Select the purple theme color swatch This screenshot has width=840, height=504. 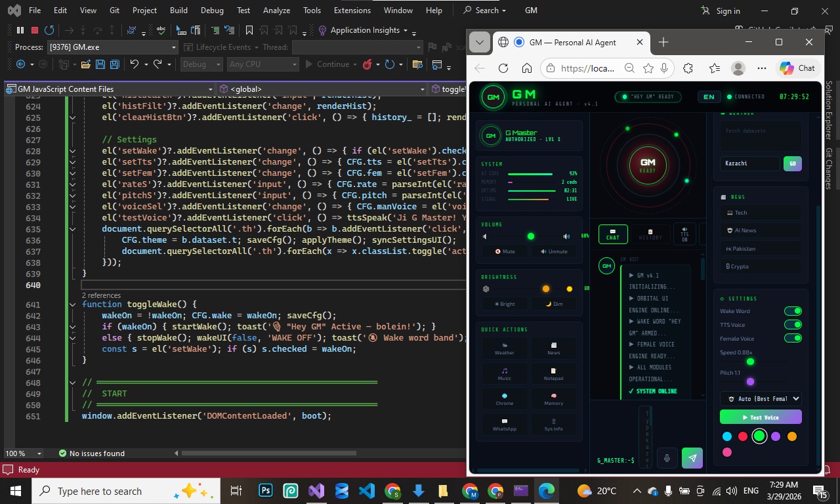tap(776, 436)
